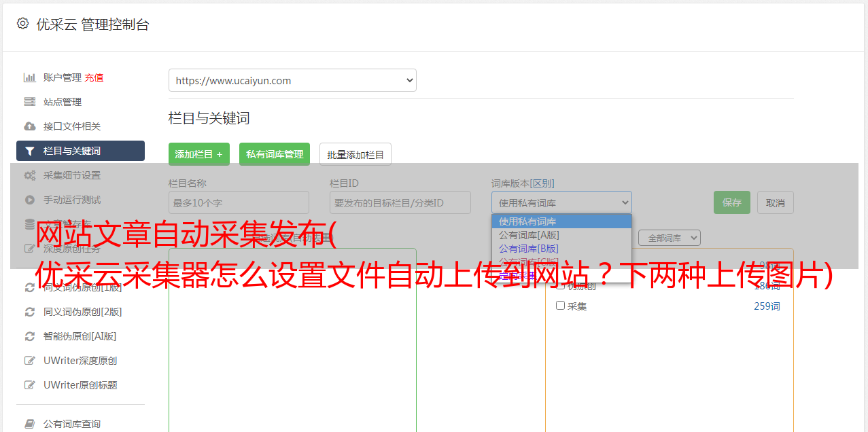Click the 批量添加栏目 button
The width and height of the screenshot is (868, 432).
[x=355, y=154]
